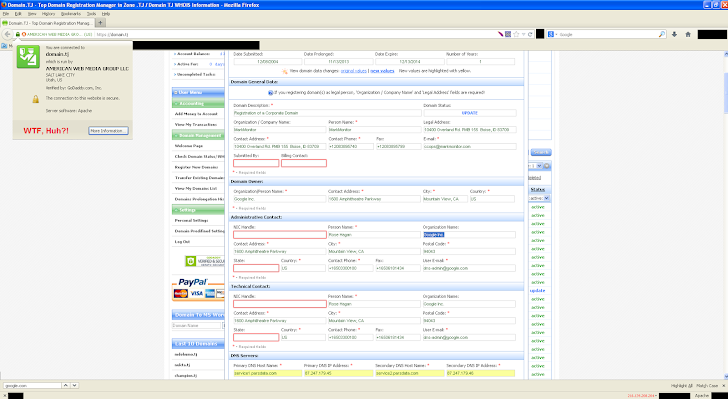
Task: Find previous match with up arrow
Action: tap(66, 386)
